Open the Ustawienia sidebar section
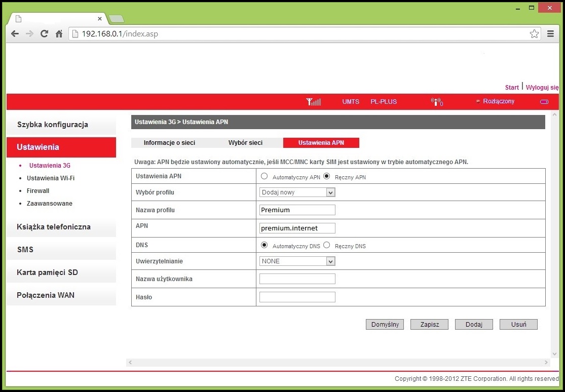 (x=61, y=147)
